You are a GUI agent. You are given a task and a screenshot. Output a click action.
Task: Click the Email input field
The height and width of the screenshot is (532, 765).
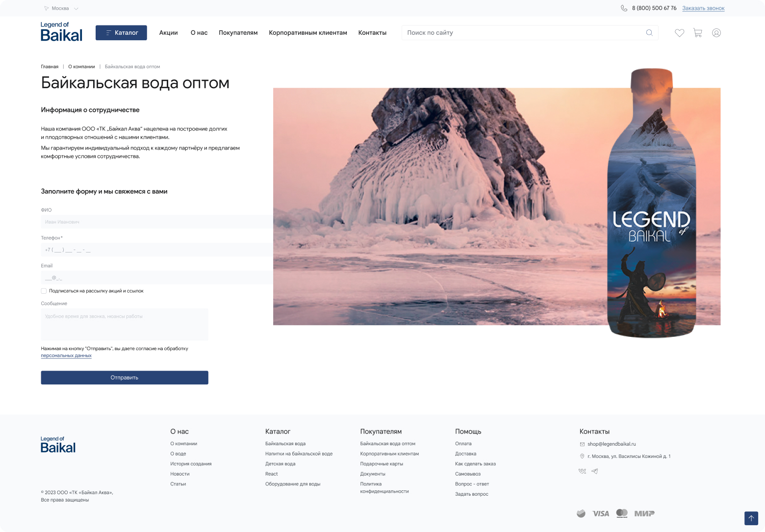pos(157,278)
